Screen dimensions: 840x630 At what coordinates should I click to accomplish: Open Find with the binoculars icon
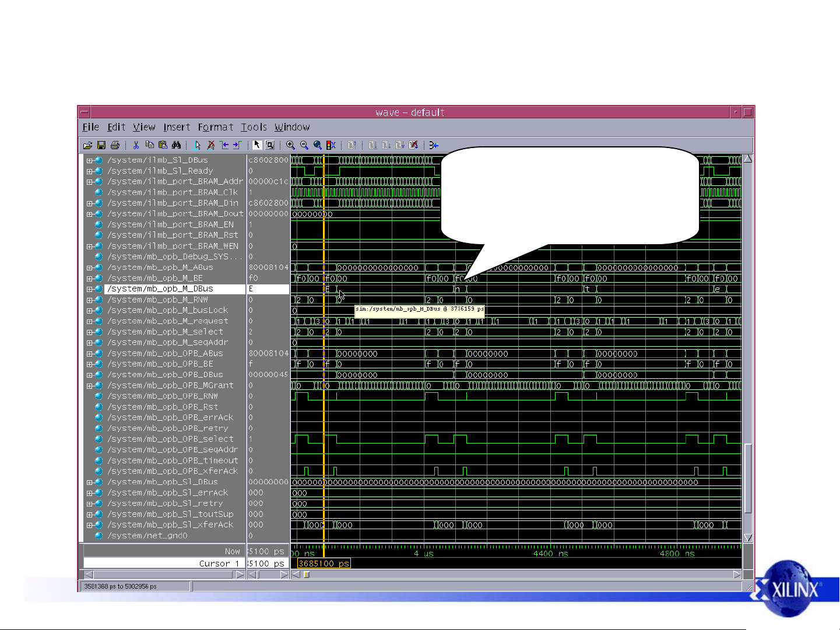[x=177, y=145]
